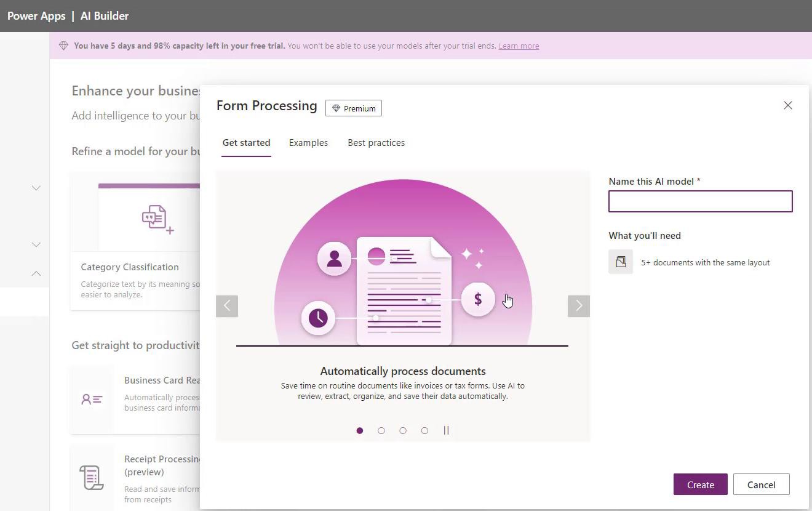Close the Form Processing dialog

(x=787, y=105)
